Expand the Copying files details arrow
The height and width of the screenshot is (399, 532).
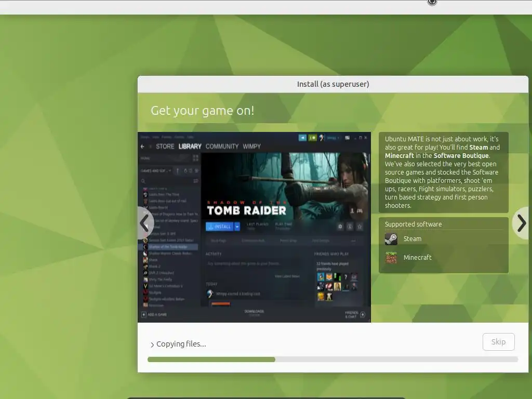point(152,344)
